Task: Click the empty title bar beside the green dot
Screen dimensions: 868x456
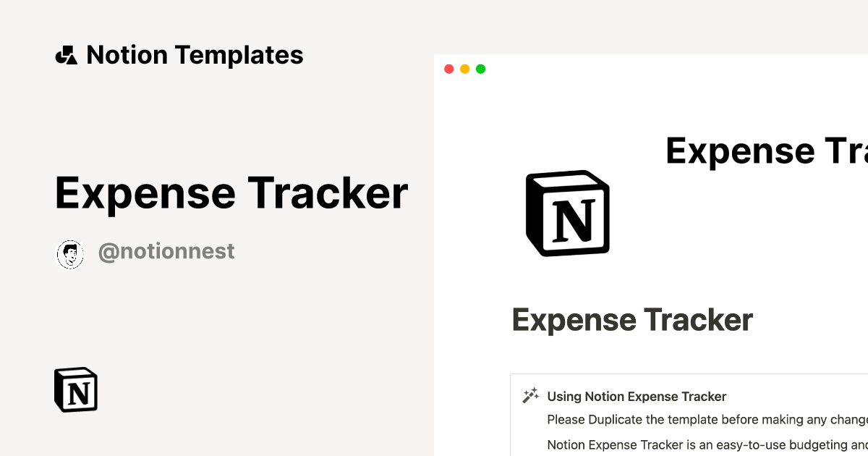Action: (x=651, y=69)
